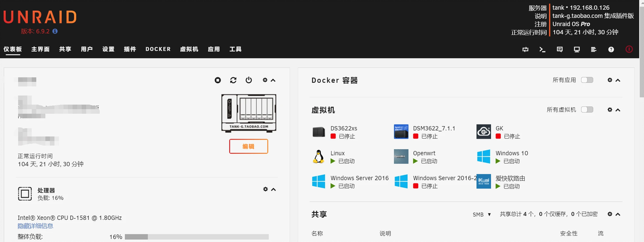Open the 工具 tab
644x242 pixels.
[x=236, y=49]
